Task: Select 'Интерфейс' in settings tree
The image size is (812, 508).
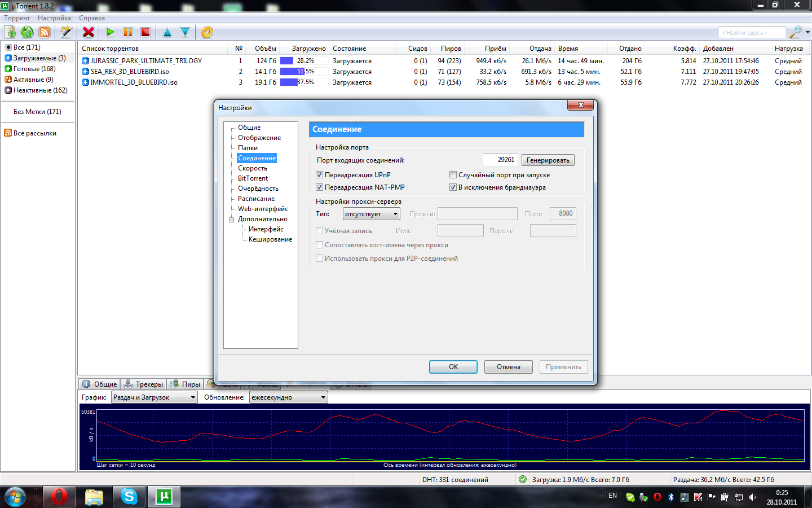Action: pyautogui.click(x=266, y=229)
